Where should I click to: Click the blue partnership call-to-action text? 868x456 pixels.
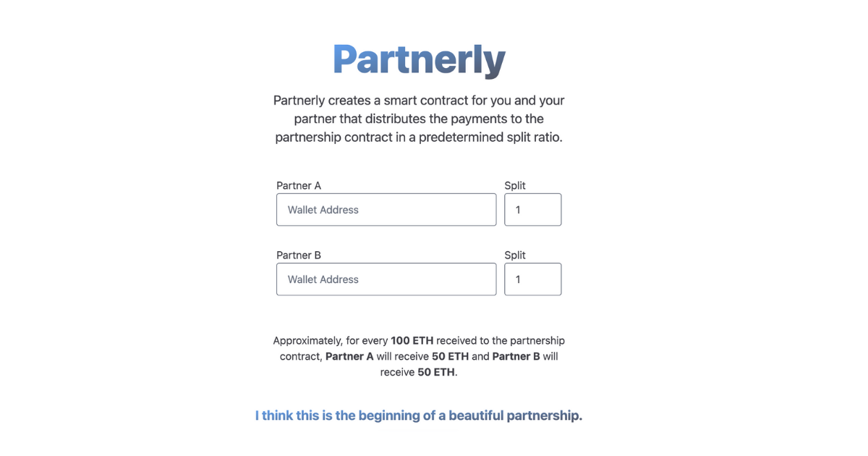point(418,415)
